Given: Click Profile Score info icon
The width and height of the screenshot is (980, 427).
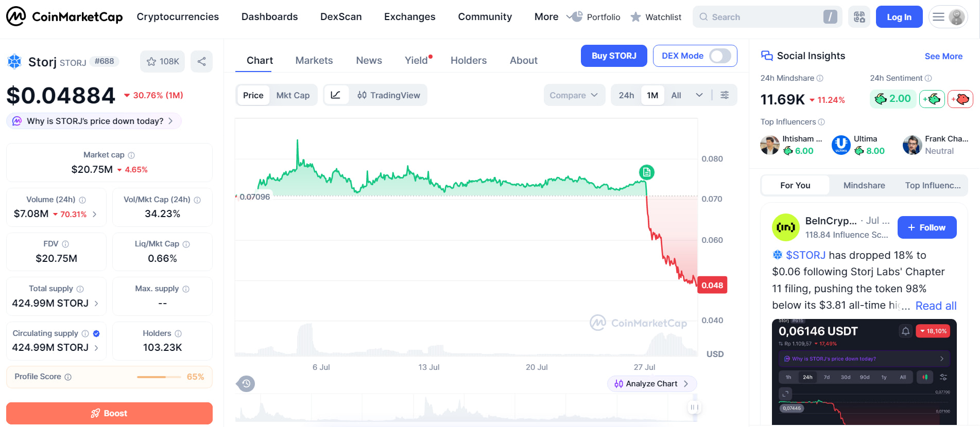Looking at the screenshot, I should click(68, 377).
